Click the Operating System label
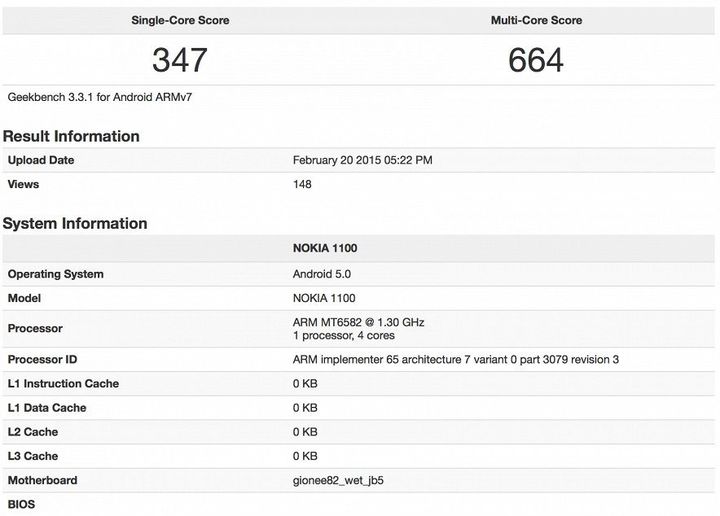This screenshot has width=720, height=516. (56, 274)
